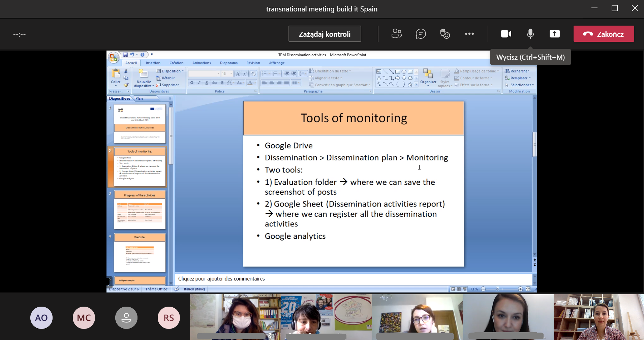Image resolution: width=644 pixels, height=340 pixels.
Task: Toggle bold G formatting
Action: tap(192, 83)
